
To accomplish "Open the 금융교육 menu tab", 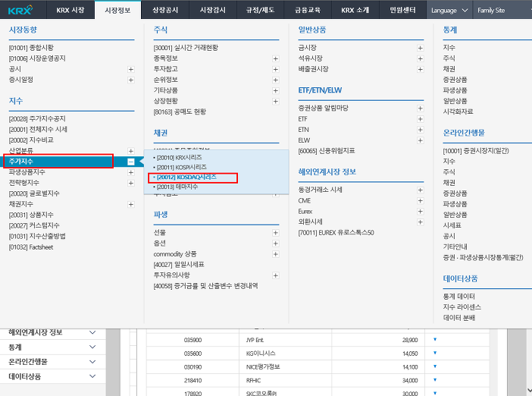I will pos(308,10).
